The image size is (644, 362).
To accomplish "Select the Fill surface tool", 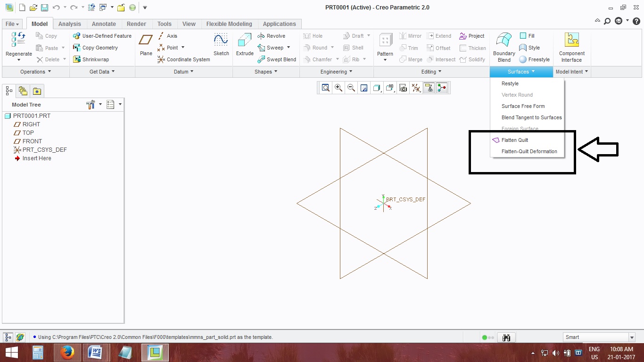I will click(527, 36).
